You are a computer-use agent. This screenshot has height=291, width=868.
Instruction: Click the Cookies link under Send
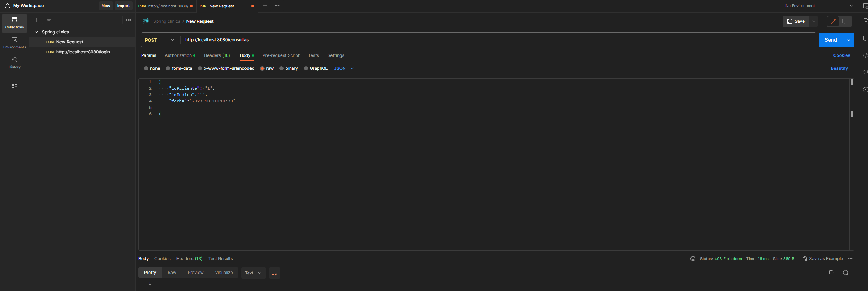coord(842,55)
